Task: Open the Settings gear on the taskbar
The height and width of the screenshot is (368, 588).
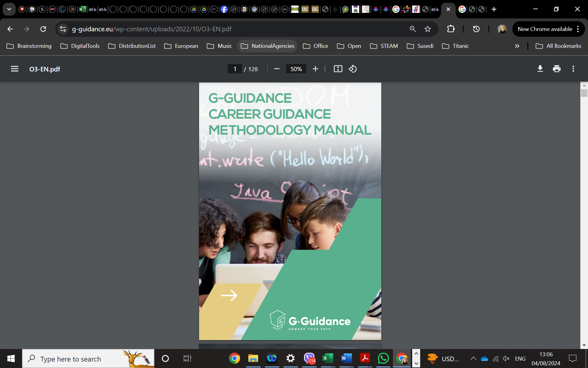Action: [x=290, y=358]
